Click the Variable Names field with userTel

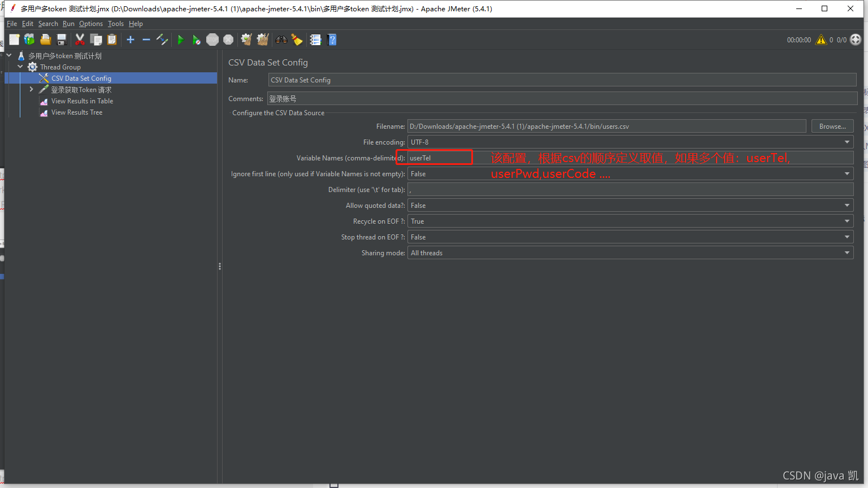pos(630,158)
